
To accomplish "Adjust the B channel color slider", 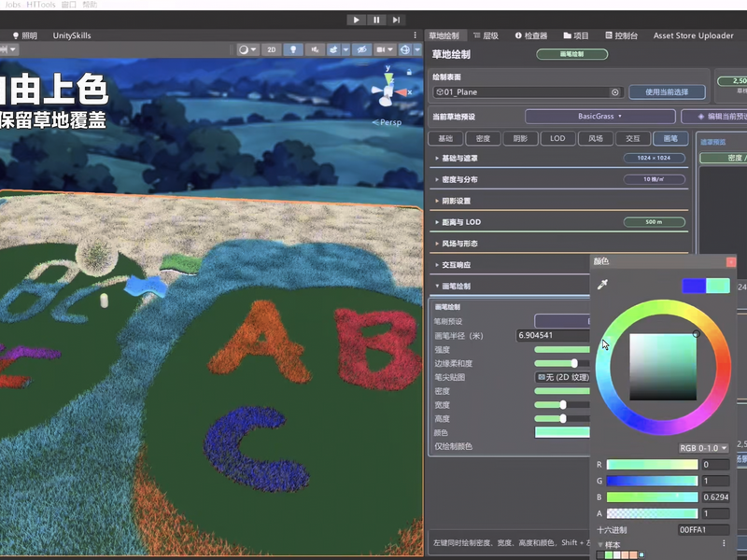I will click(x=652, y=497).
